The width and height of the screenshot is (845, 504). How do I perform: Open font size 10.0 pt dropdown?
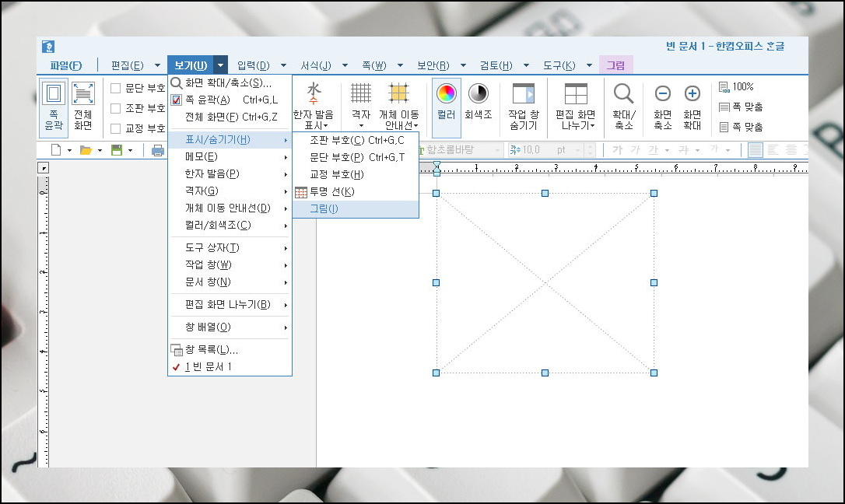[577, 149]
